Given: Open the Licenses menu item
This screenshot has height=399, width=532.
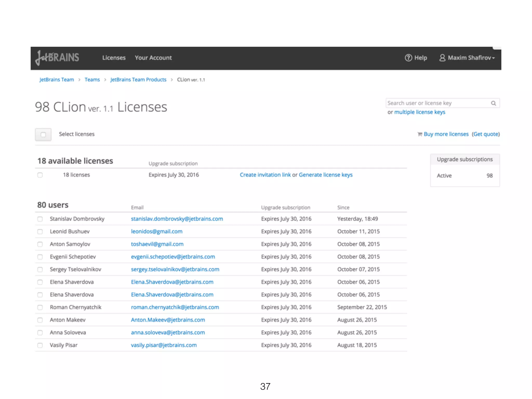Looking at the screenshot, I should click(x=114, y=58).
